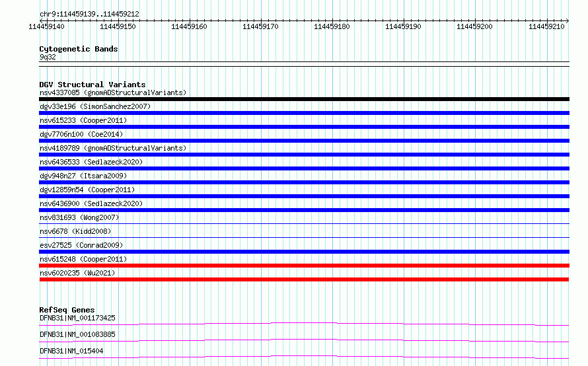Viewport: 588px width, 366px height.
Task: Open transcript DFNB31|NM_015404 label
Action: pos(71,351)
